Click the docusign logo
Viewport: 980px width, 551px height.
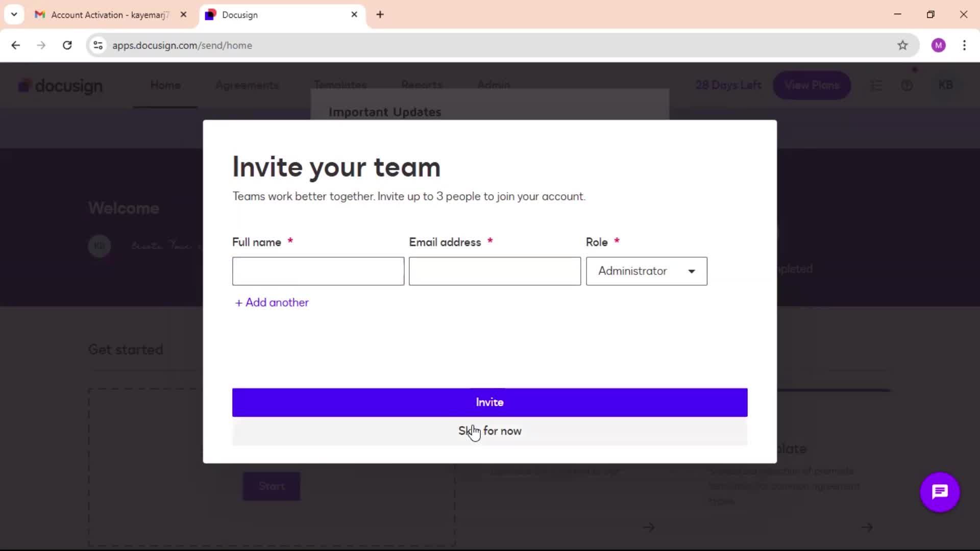point(60,86)
